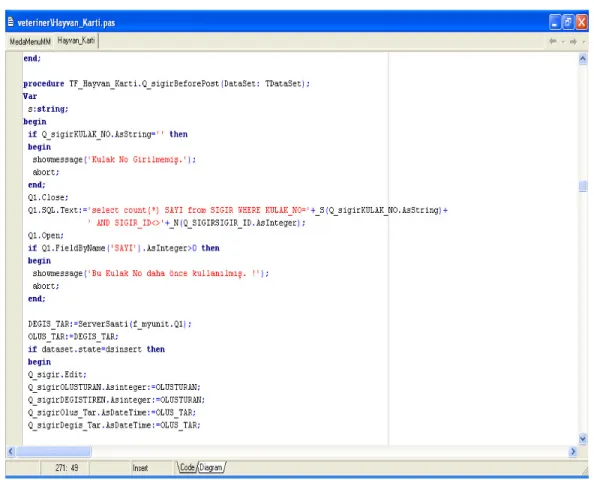Click vertical scrollbar up arrow
The image size is (594, 480).
(583, 59)
